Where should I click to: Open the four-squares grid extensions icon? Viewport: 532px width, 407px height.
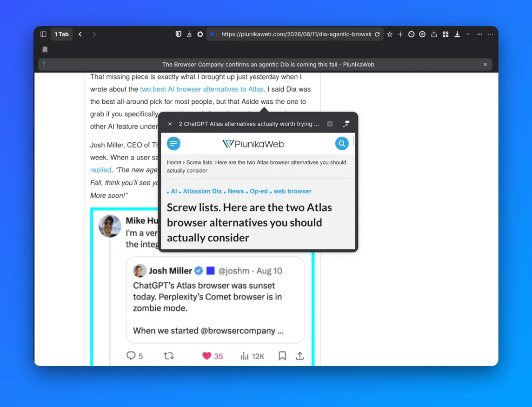click(446, 34)
